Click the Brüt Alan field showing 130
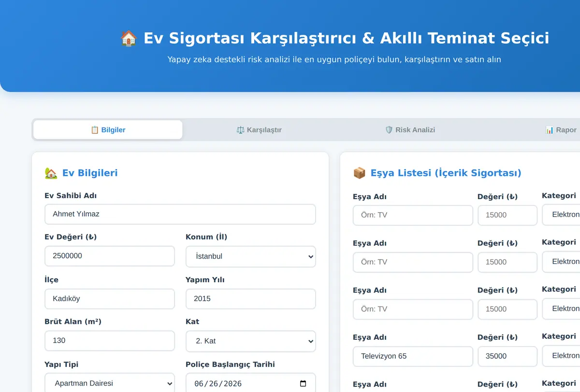Image resolution: width=580 pixels, height=392 pixels. click(x=110, y=340)
